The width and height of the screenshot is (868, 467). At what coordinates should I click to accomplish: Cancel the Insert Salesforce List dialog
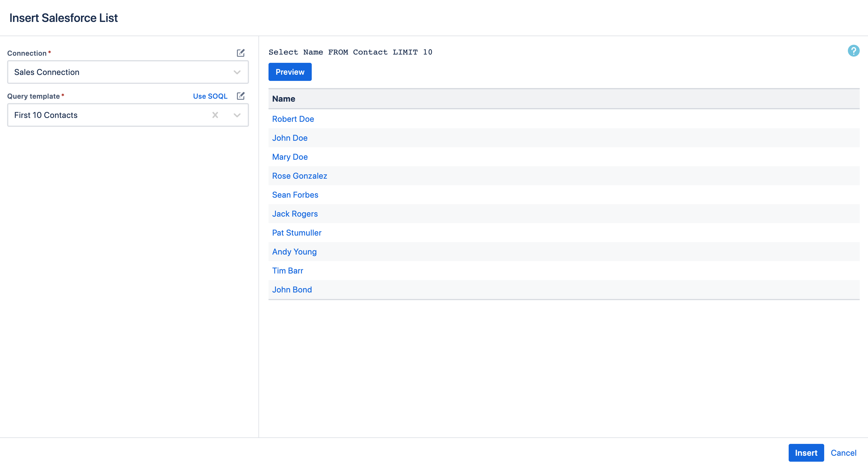pos(843,453)
